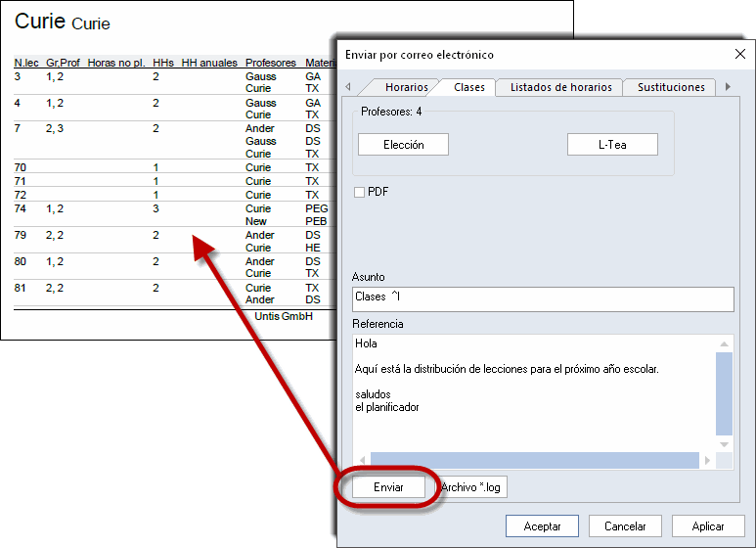Click the Untis GmbH footer text
Viewport: 756px width, 548px height.
point(284,316)
